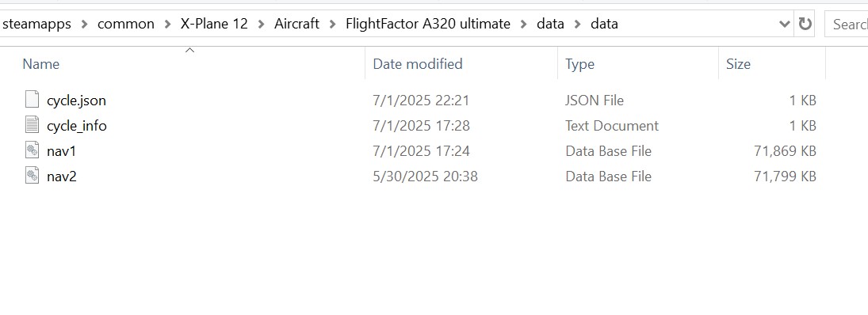Click into the Search box
This screenshot has width=868, height=315.
(x=847, y=24)
